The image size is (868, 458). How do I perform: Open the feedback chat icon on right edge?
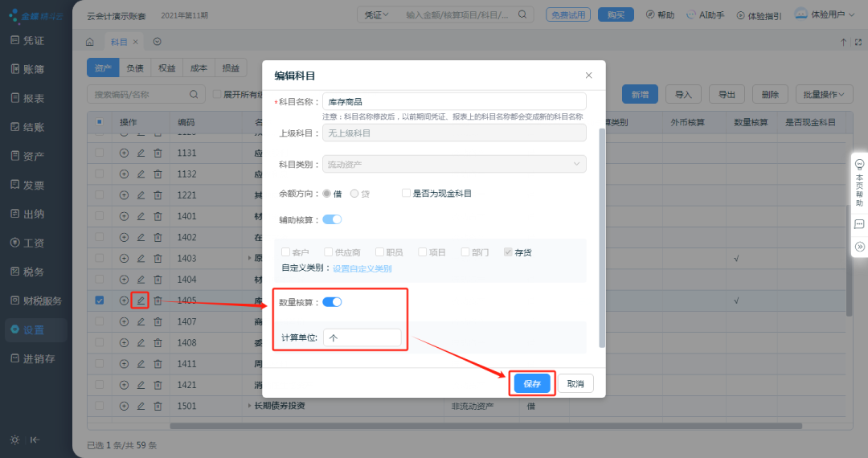tap(859, 224)
